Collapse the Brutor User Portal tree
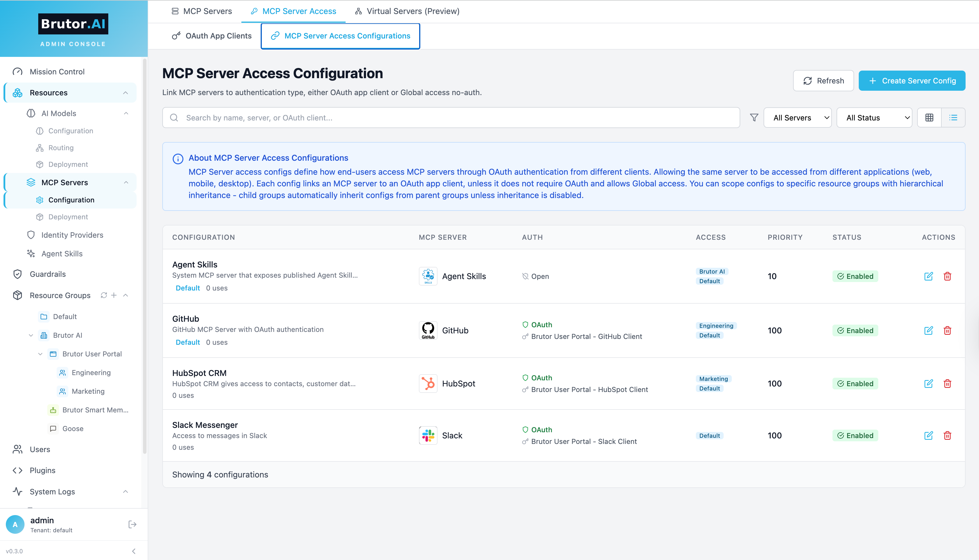 40,354
